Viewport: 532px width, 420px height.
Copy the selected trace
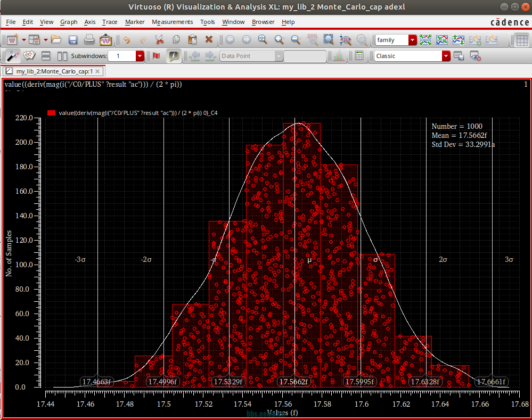coord(176,40)
